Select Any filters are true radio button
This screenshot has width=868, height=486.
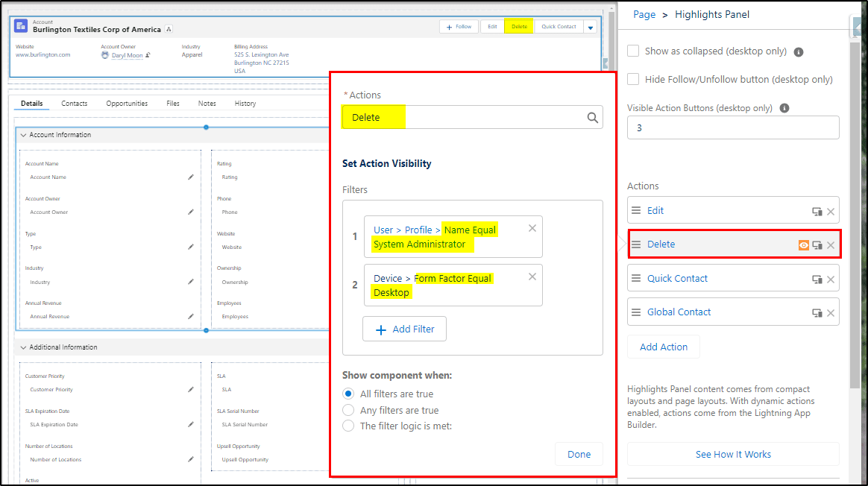tap(348, 410)
